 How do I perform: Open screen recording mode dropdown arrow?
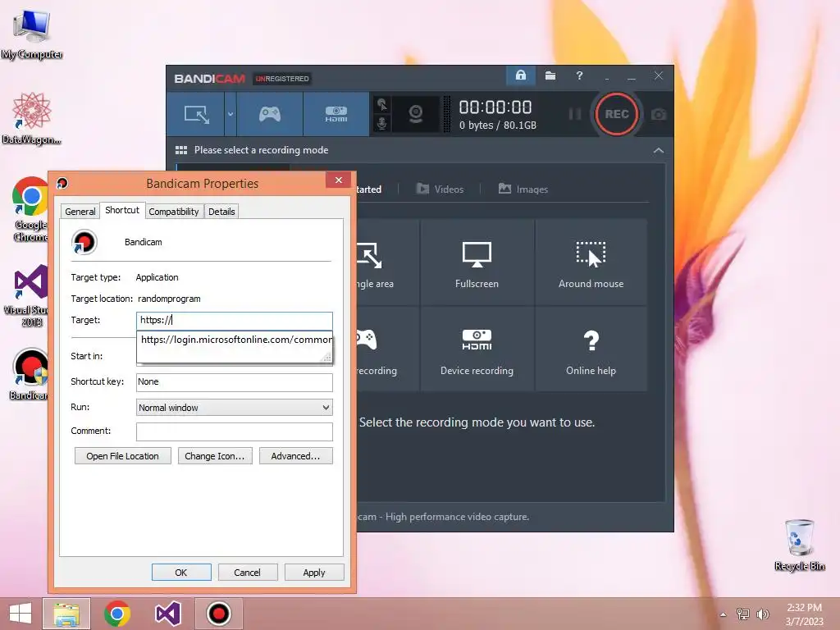pyautogui.click(x=231, y=114)
